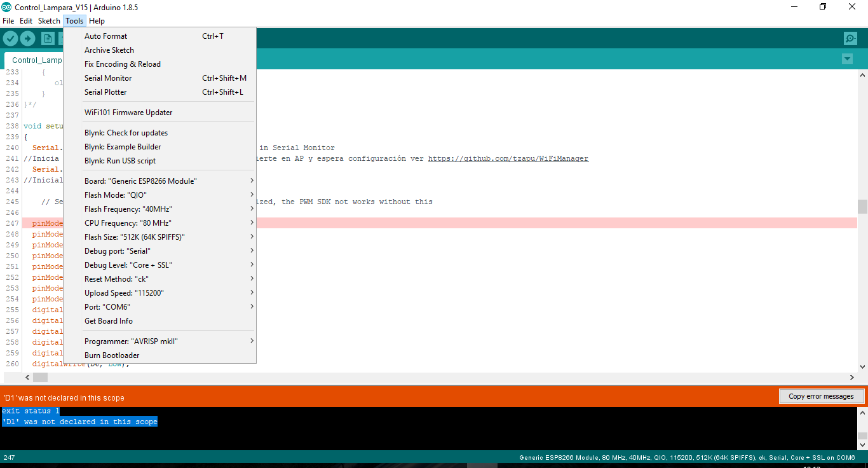Open Serial Monitor from Tools menu
Viewport: 868px width, 468px height.
point(159,78)
